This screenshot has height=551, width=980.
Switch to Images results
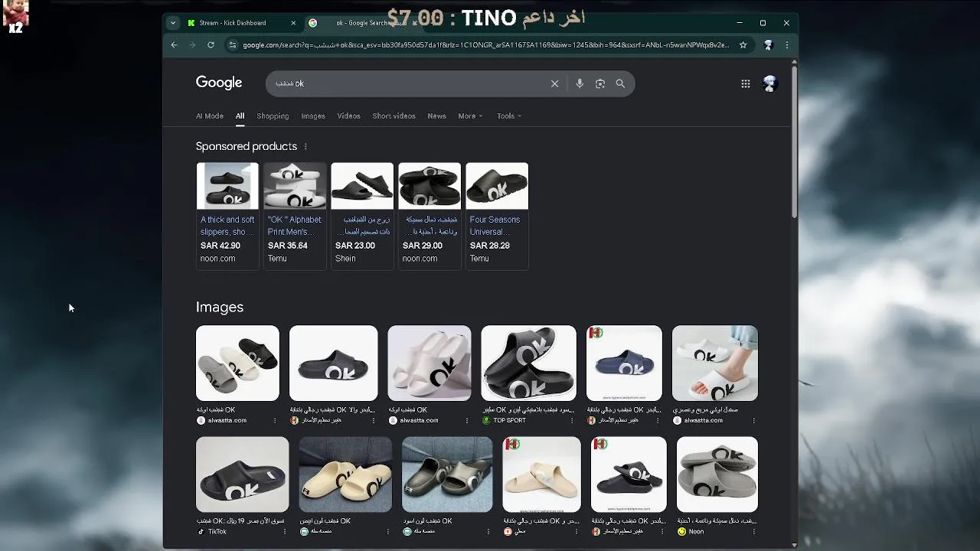point(313,116)
